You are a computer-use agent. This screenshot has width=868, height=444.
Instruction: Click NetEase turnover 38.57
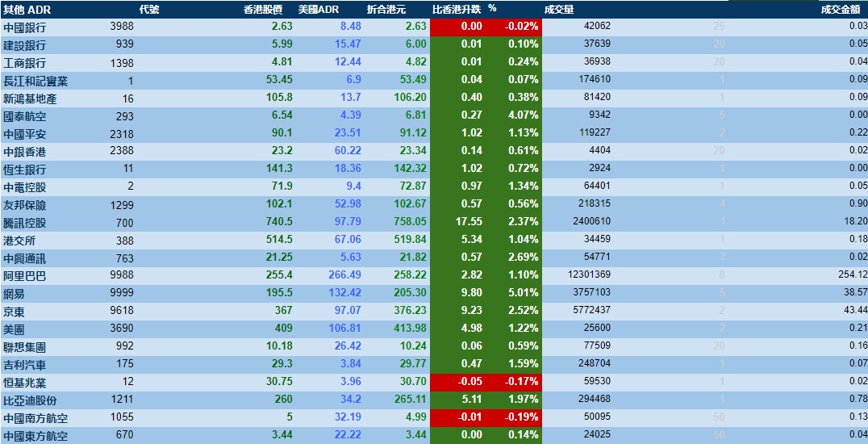(856, 292)
